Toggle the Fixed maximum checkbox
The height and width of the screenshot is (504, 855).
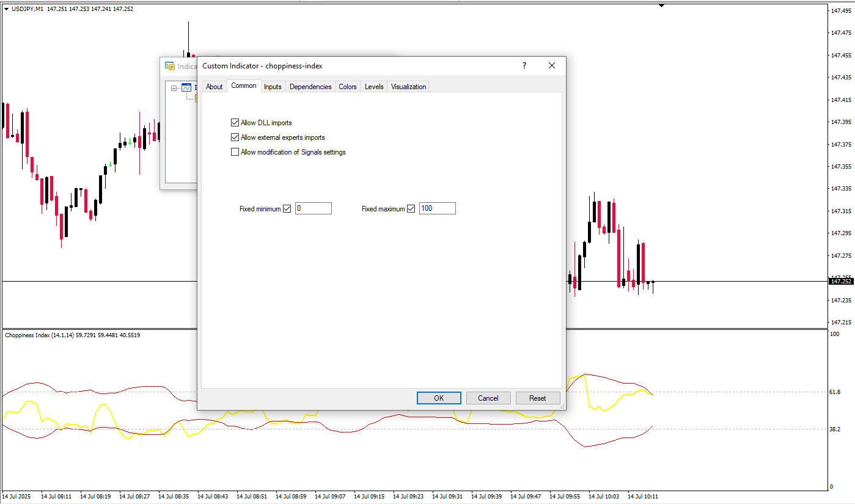(x=411, y=209)
